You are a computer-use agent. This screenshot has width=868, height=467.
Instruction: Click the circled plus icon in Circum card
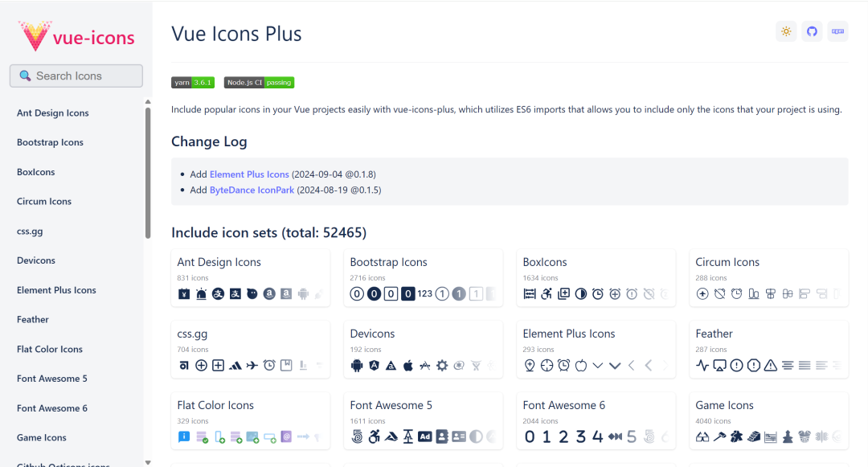pos(702,294)
